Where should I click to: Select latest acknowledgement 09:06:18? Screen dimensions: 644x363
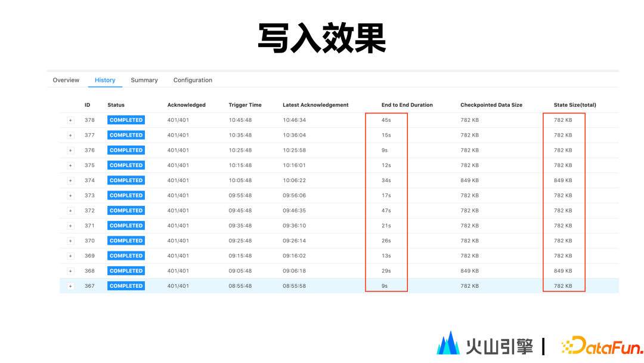tap(294, 271)
